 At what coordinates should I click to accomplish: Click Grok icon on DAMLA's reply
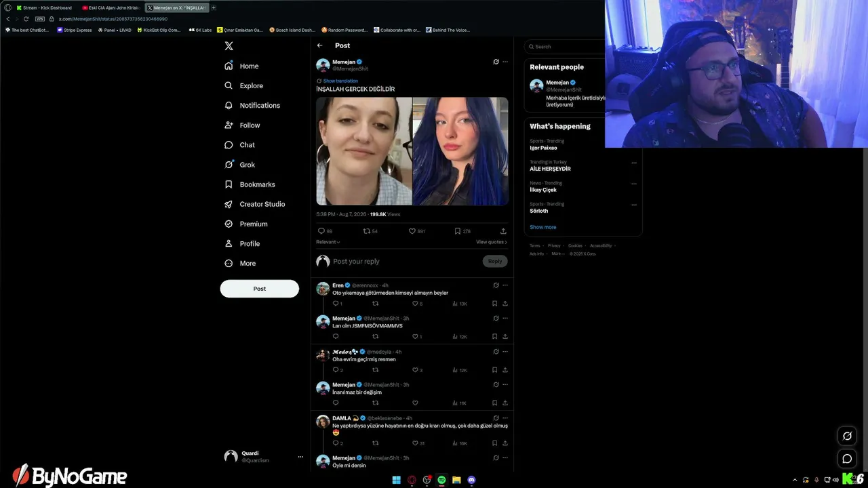pyautogui.click(x=496, y=418)
